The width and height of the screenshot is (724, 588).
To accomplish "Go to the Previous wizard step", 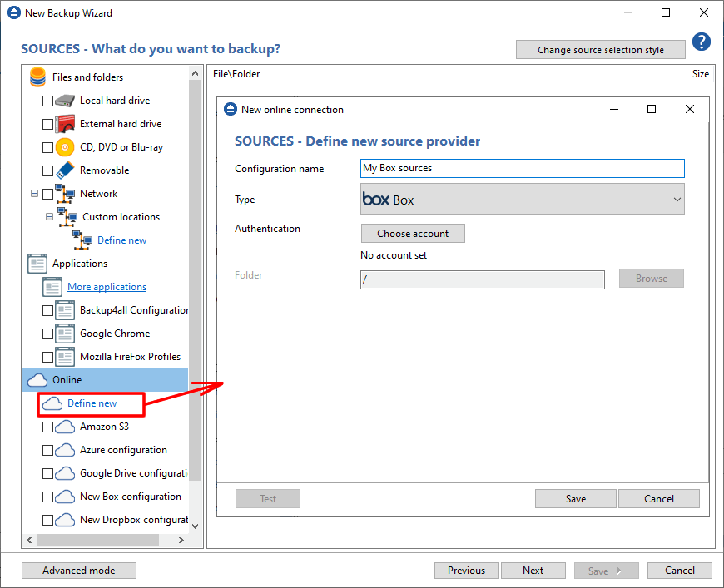I will pyautogui.click(x=466, y=571).
